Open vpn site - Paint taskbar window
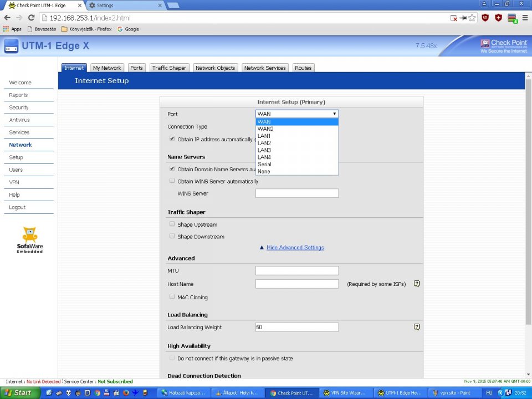 pyautogui.click(x=454, y=393)
